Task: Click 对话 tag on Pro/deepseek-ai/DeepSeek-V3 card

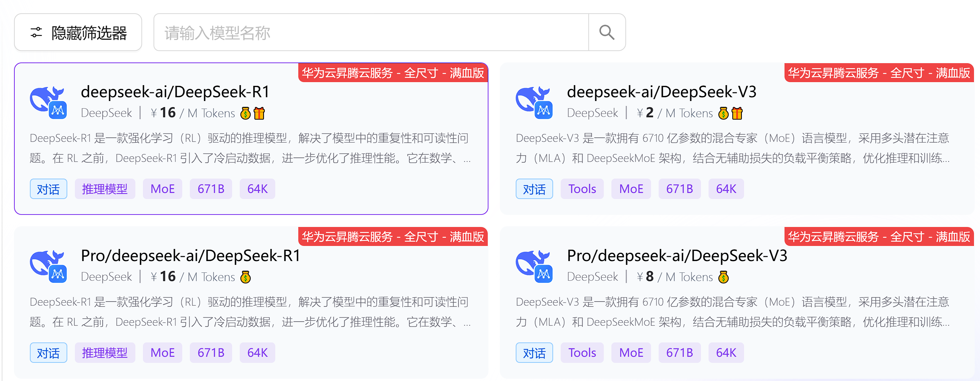Action: (x=534, y=353)
